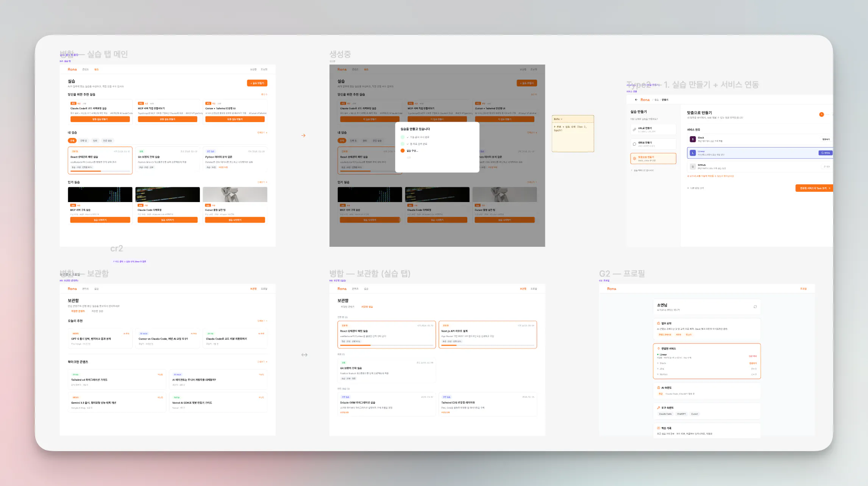Click the double-headed arrow between 보관함 frames

click(x=304, y=355)
